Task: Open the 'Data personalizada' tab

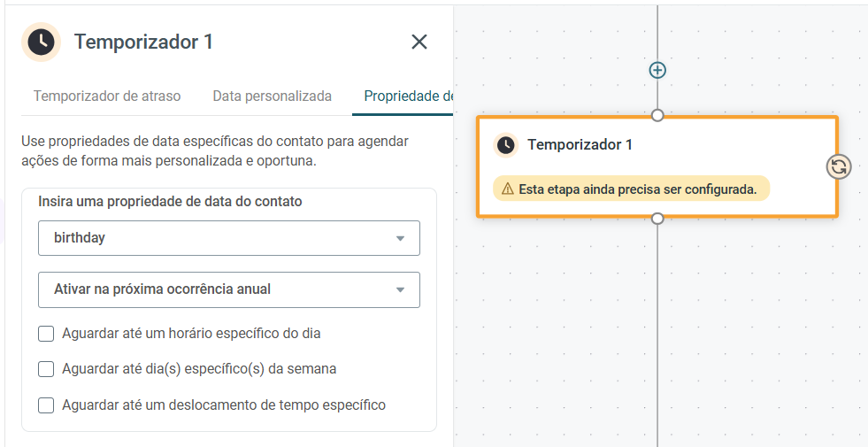Action: point(273,96)
